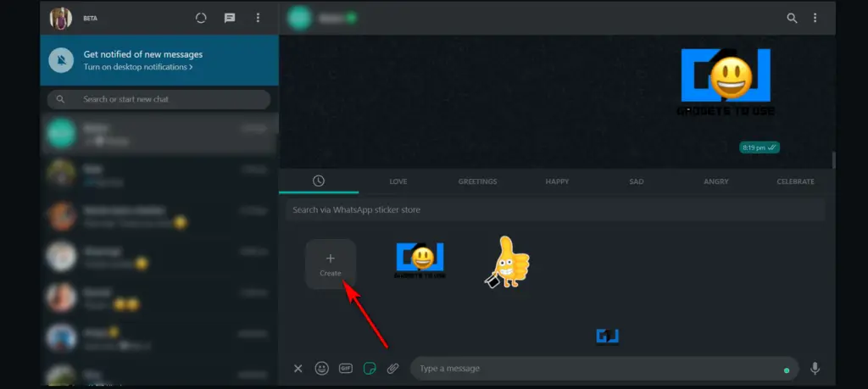Select the recent stickers clock tab
The height and width of the screenshot is (389, 868).
pyautogui.click(x=319, y=181)
